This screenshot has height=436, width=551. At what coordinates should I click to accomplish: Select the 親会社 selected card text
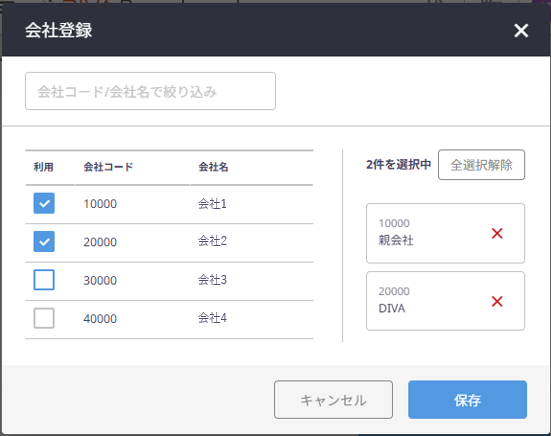396,240
